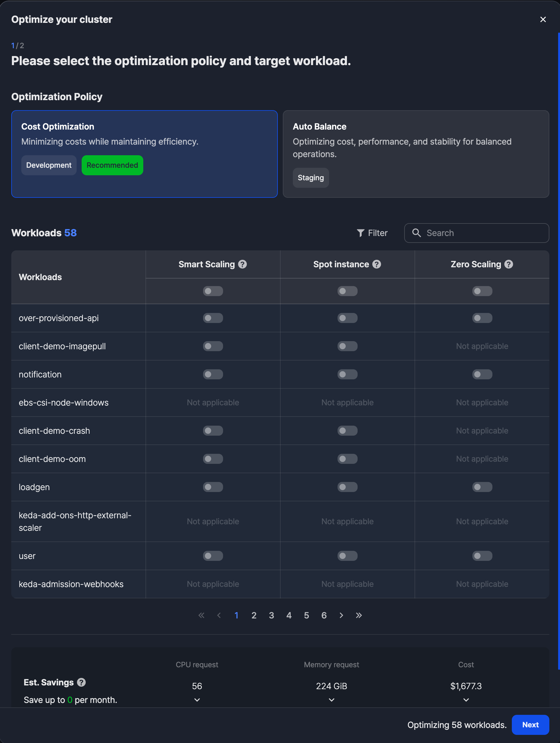Switch to page 3 of workloads
This screenshot has width=560, height=743.
271,615
